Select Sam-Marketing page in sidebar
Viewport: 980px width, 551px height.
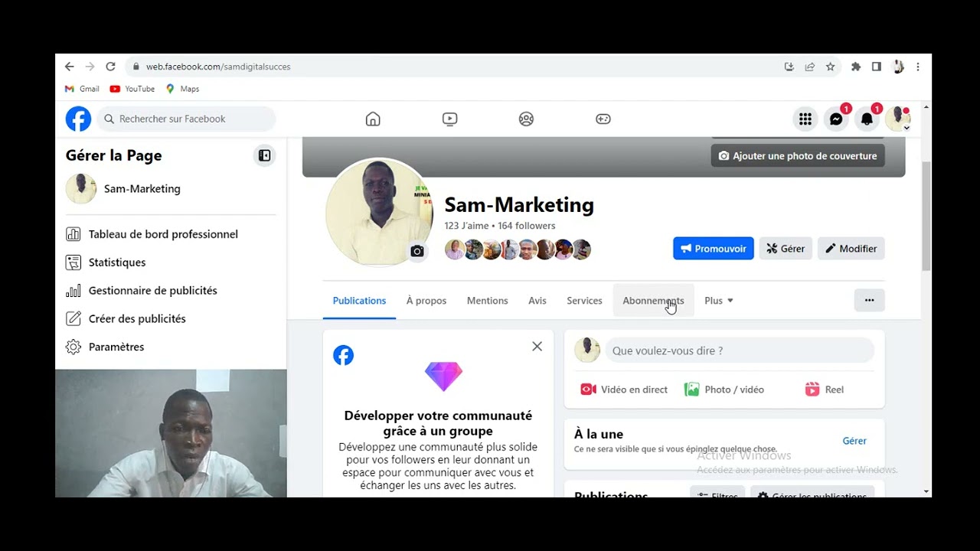click(x=171, y=188)
